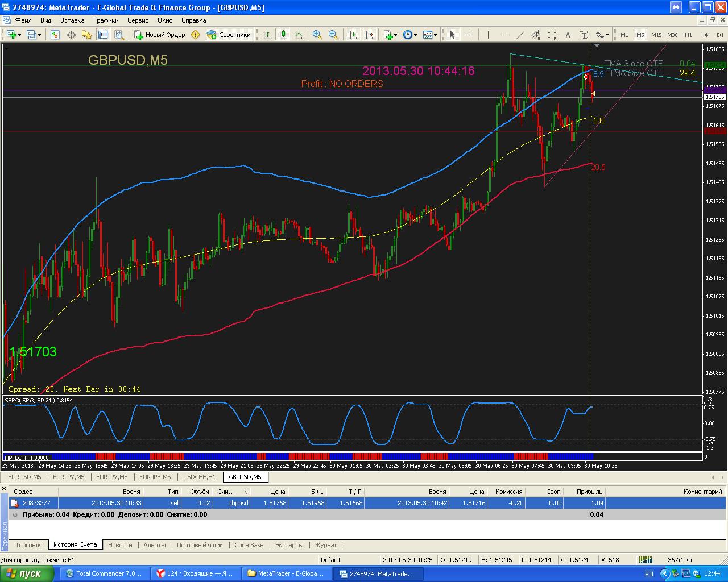The width and height of the screenshot is (728, 582).
Task: Expand the Profiles dropdown arrow
Action: pos(39,35)
